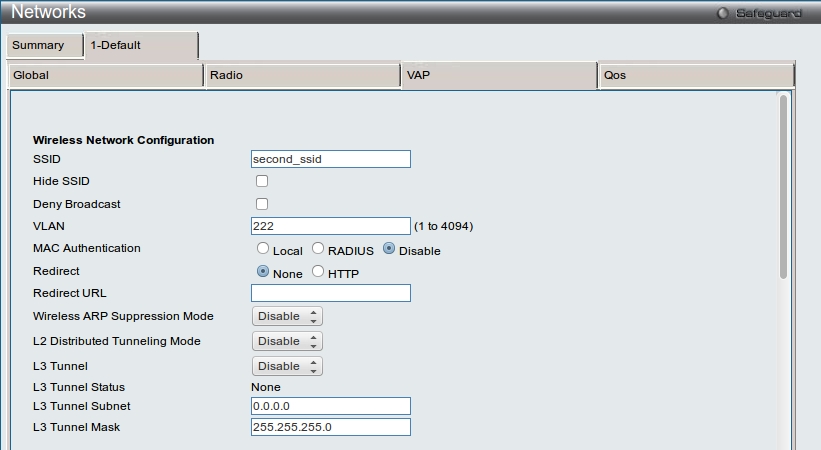The width and height of the screenshot is (821, 450).
Task: Enable the Hide SSID checkbox
Action: [x=262, y=181]
